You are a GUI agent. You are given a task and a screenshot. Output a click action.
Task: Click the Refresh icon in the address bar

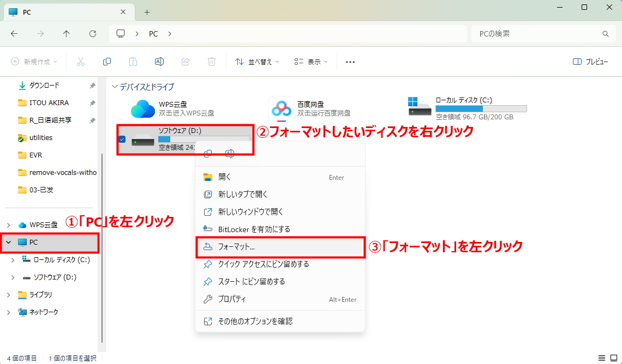point(92,33)
